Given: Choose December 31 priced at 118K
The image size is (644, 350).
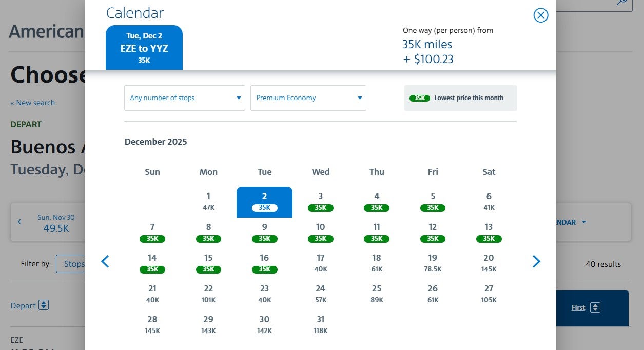Looking at the screenshot, I should pyautogui.click(x=320, y=324).
